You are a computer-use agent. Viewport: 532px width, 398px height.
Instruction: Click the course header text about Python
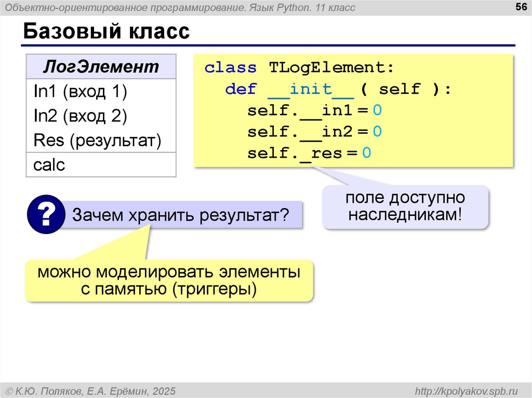(180, 7)
